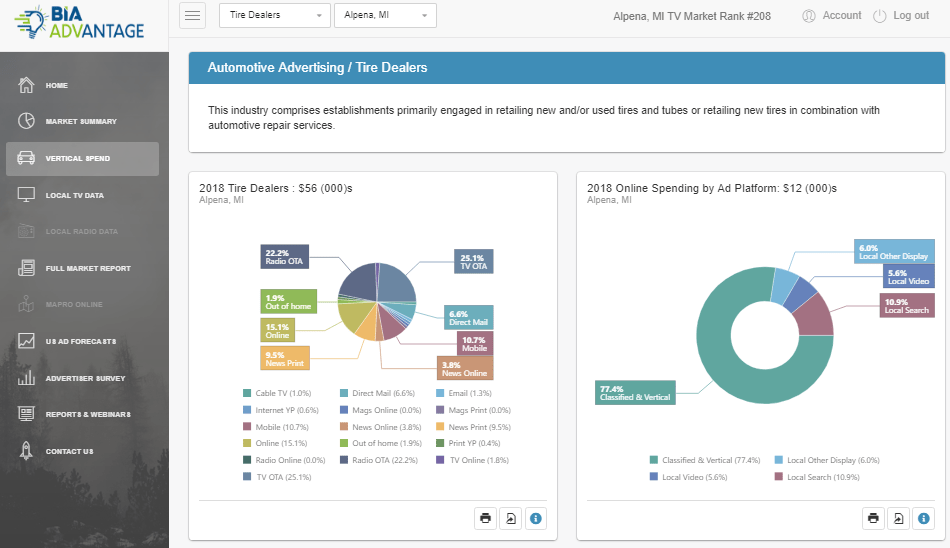The width and height of the screenshot is (950, 548).
Task: Click the 10.9% Local Search chart label
Action: coord(907,306)
